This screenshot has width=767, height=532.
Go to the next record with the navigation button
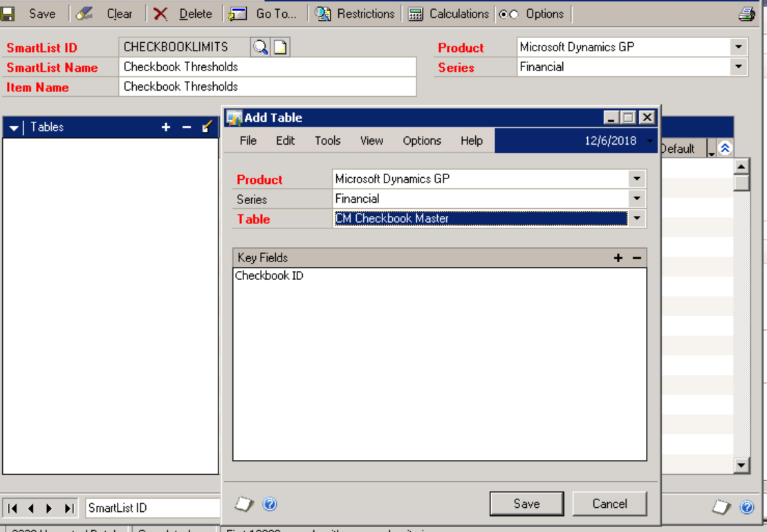point(49,508)
